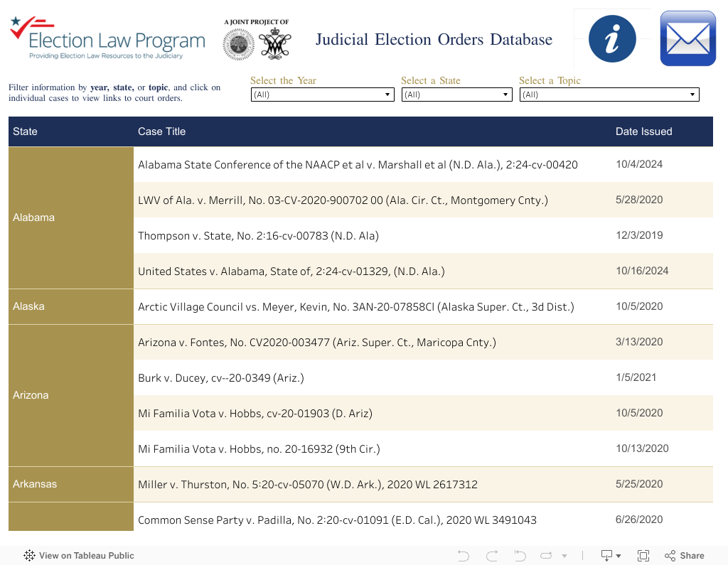Click the Tableau undo arrow

(x=464, y=556)
